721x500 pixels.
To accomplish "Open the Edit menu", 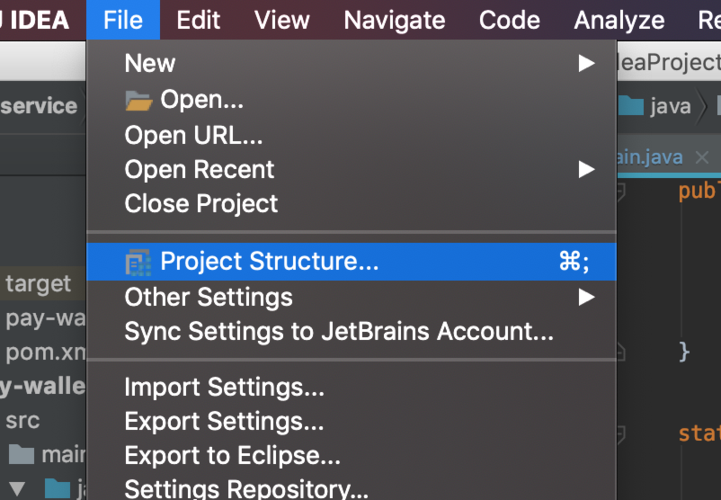I will tap(198, 20).
